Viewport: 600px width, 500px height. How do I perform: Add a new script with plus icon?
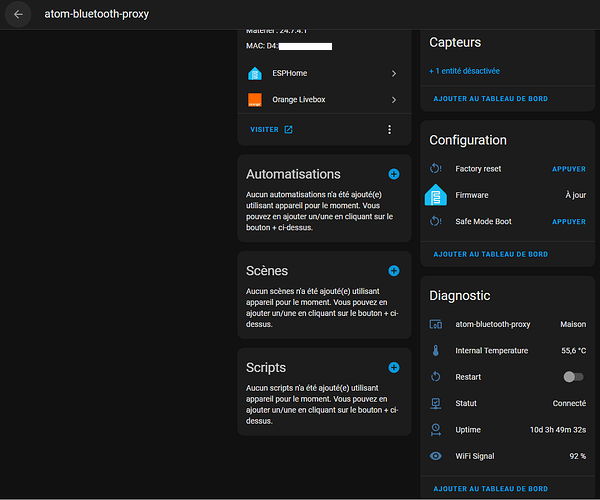point(393,368)
